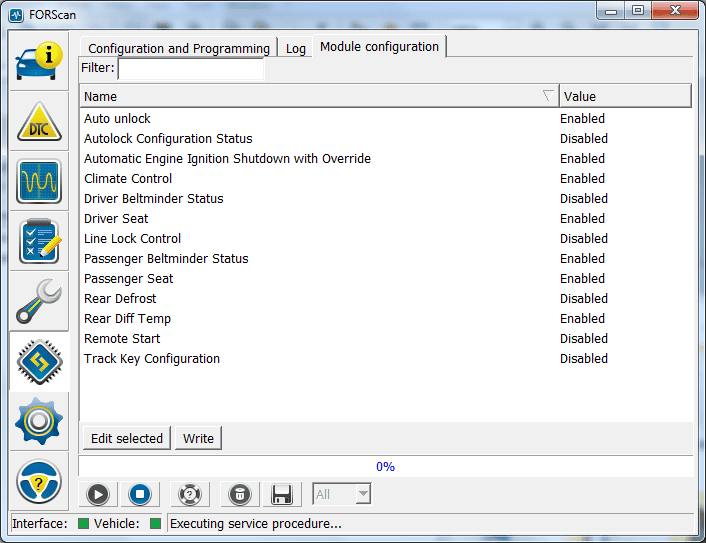Click the 0% progress bar
The height and width of the screenshot is (543, 706).
click(x=385, y=466)
